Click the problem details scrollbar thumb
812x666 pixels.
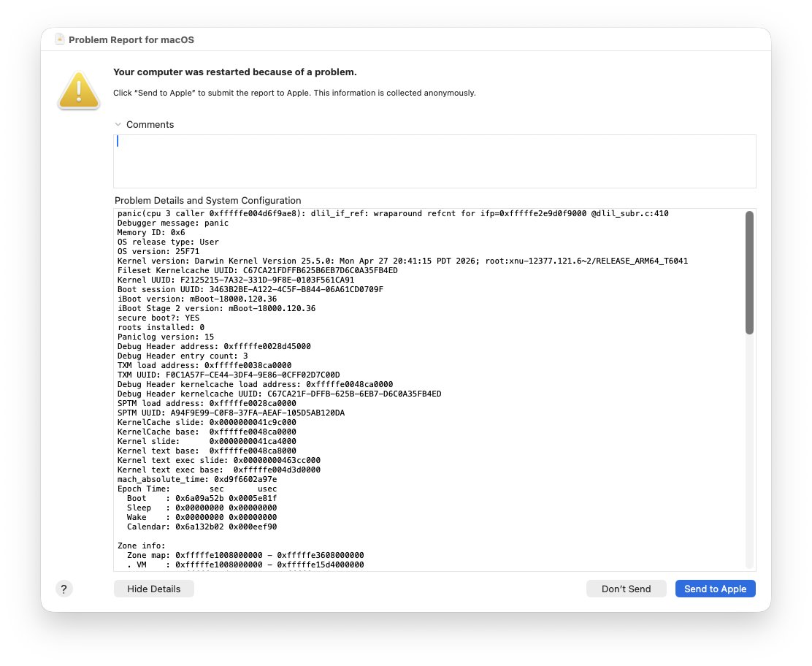749,272
